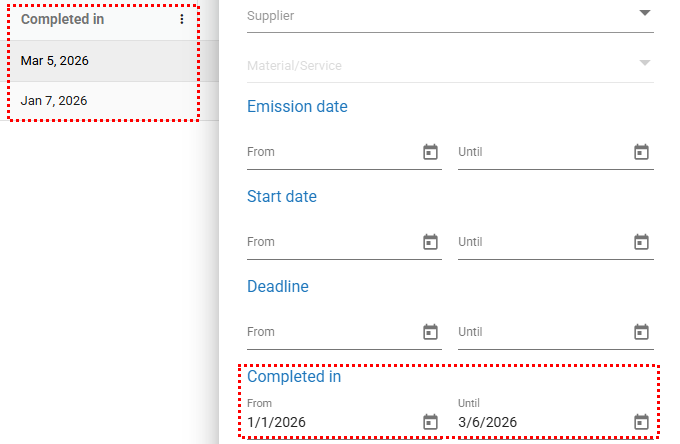Open calendar for Deadline From

click(x=430, y=332)
